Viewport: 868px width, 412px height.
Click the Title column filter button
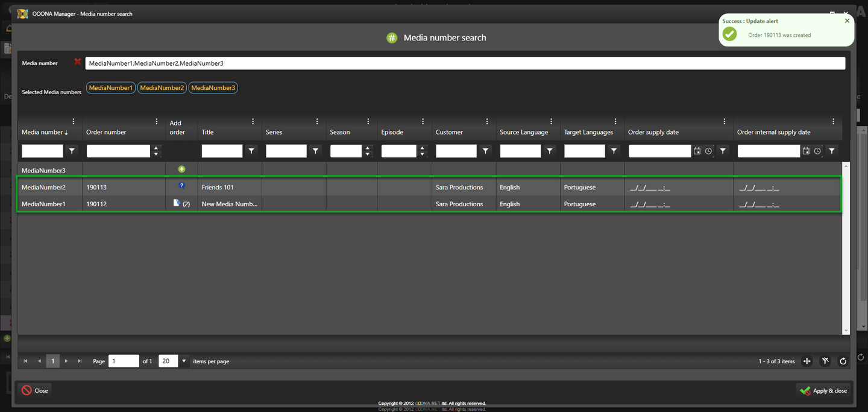pyautogui.click(x=251, y=151)
